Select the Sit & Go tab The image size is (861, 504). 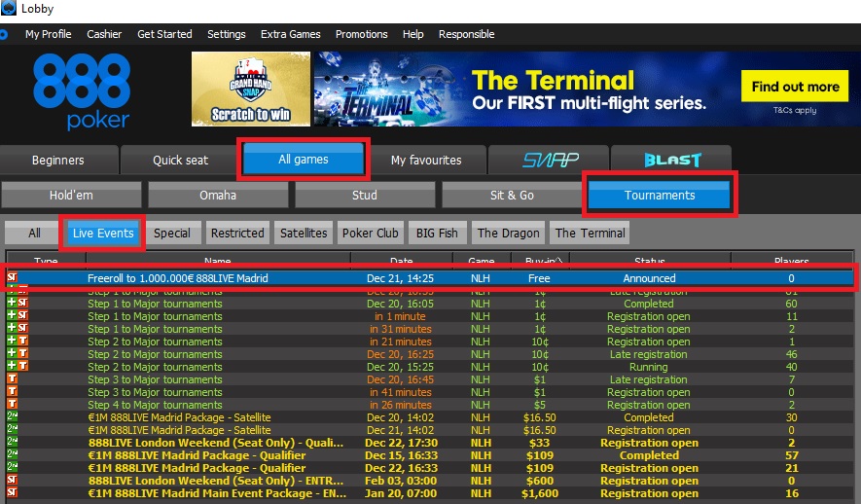coord(512,196)
